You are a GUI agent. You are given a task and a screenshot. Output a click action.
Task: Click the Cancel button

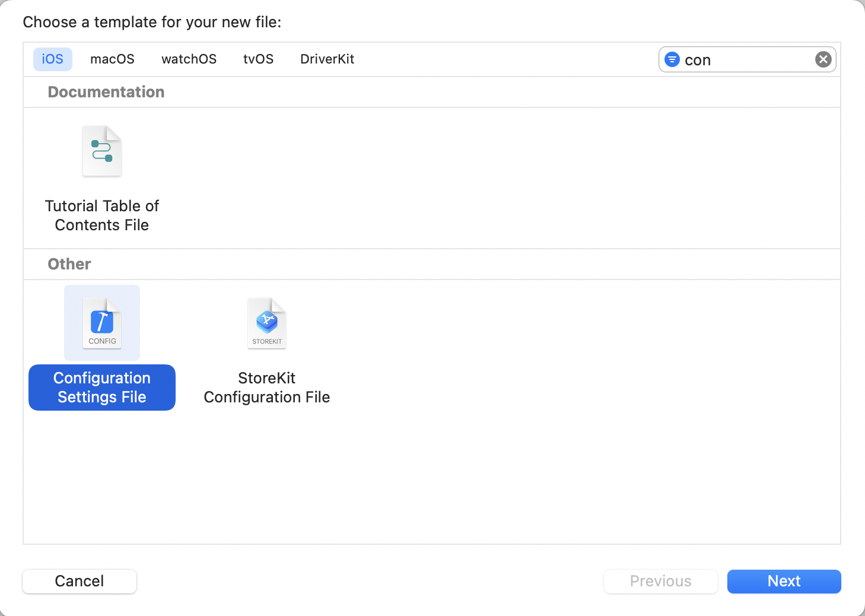[x=79, y=581]
